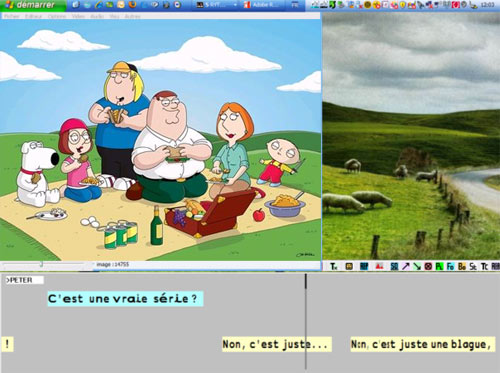Click the down-right diagonal arrow icon
This screenshot has height=373, width=500.
[417, 266]
